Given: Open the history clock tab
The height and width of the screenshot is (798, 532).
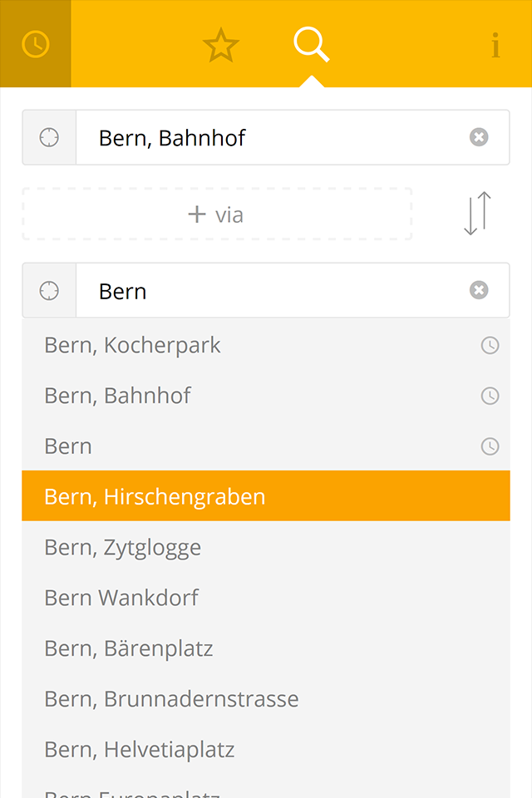Looking at the screenshot, I should pos(36,44).
